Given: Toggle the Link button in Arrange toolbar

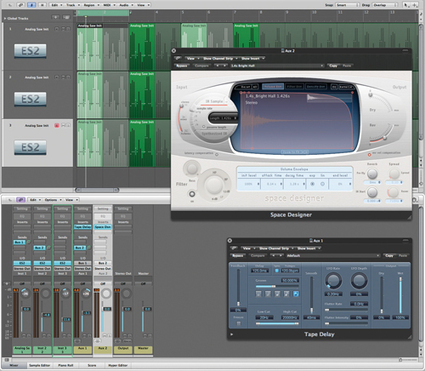Looking at the screenshot, I should click(22, 5).
